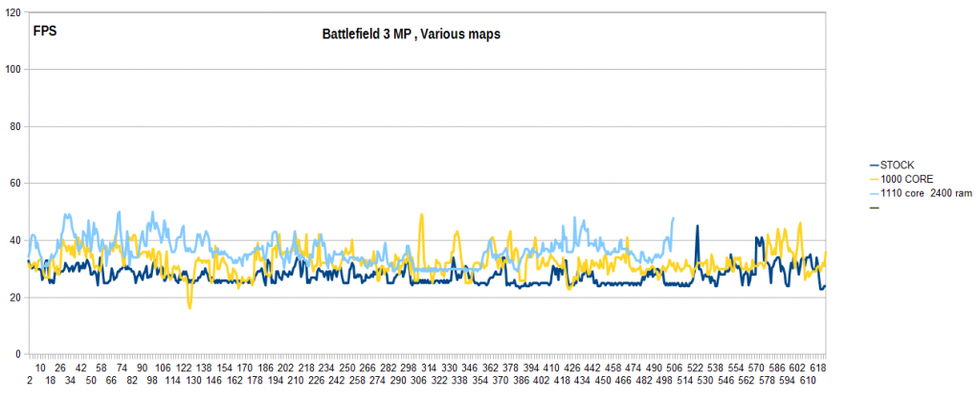Click the x-axis label "186"
This screenshot has height=400, width=980.
(266, 368)
